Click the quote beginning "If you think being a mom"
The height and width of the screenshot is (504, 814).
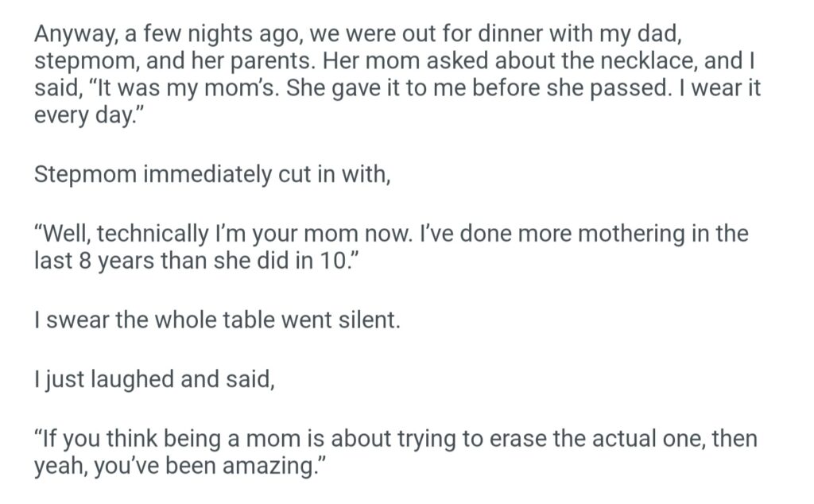395,439
